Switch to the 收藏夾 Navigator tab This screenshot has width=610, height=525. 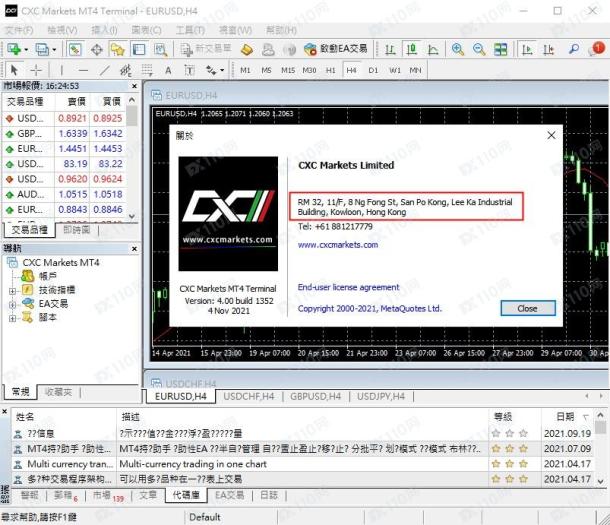pyautogui.click(x=58, y=392)
